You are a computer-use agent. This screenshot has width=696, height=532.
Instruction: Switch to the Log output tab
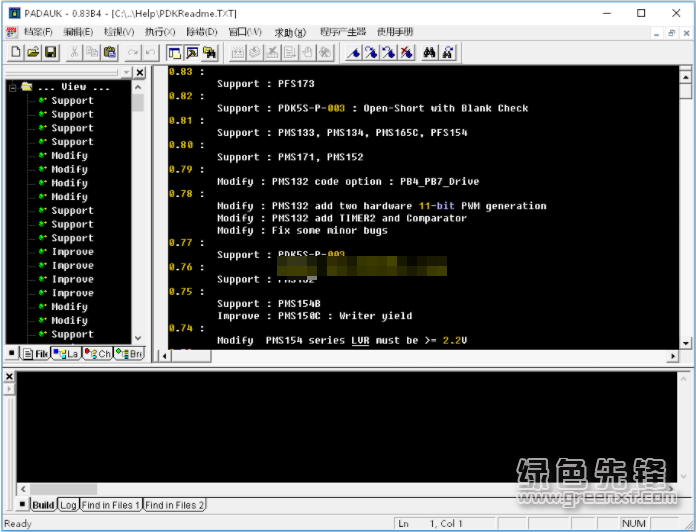pyautogui.click(x=68, y=505)
